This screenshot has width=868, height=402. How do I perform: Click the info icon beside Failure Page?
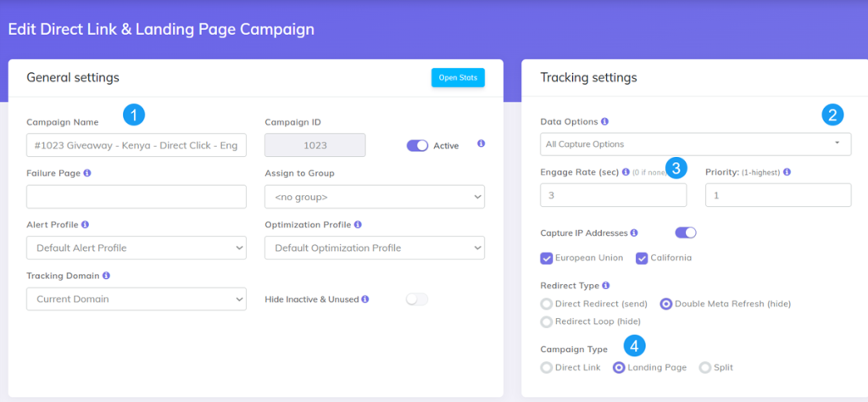pos(88,173)
